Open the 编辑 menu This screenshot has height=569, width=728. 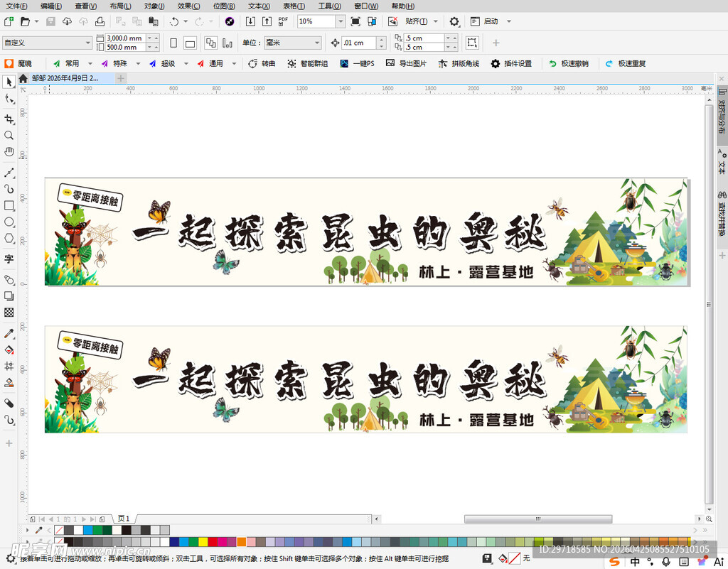click(51, 6)
